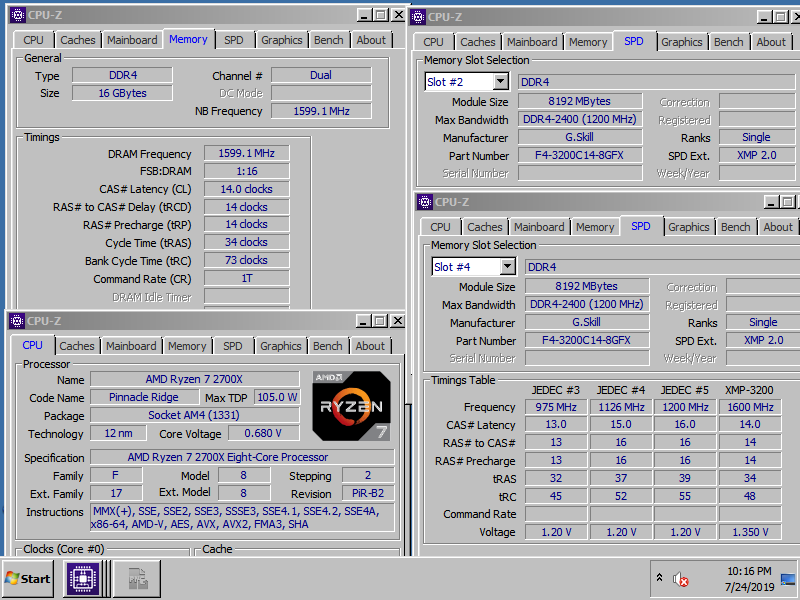Click the DRAM Frequency 1599.1 MHz value
The image size is (800, 600).
[246, 153]
